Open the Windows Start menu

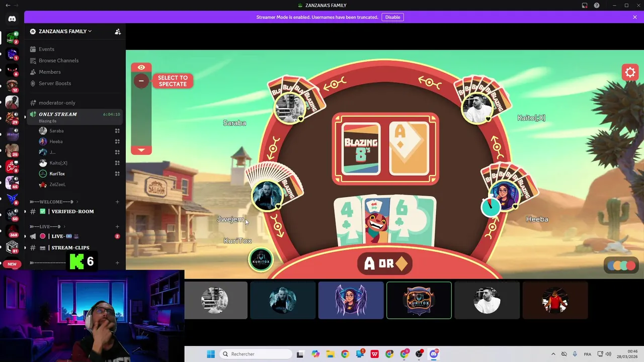click(x=211, y=354)
